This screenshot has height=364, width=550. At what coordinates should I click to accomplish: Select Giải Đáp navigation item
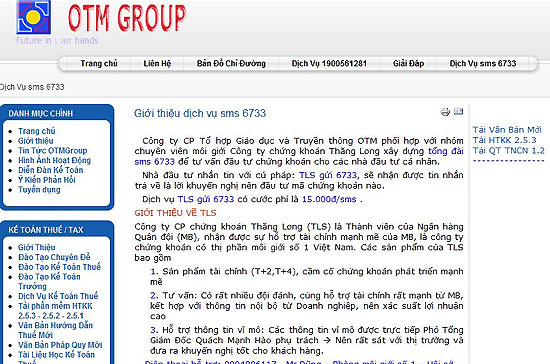(408, 63)
